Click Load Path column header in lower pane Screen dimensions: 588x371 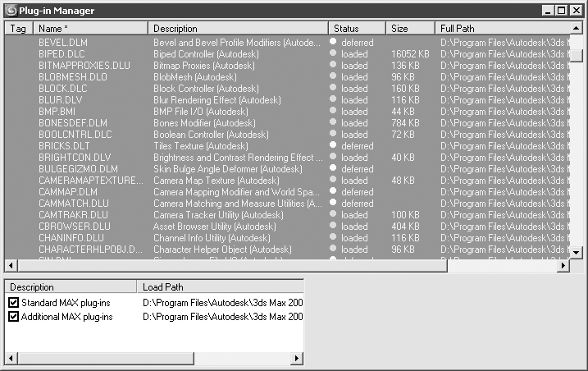[x=220, y=287]
